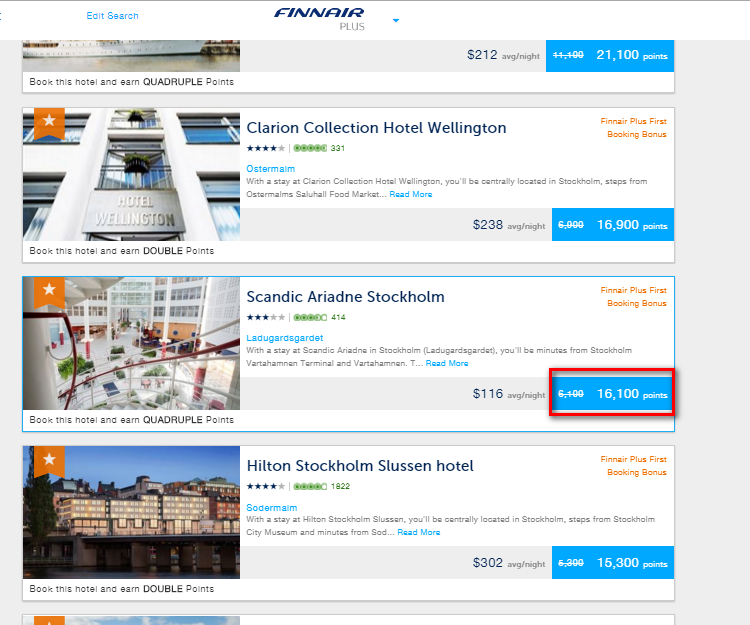Screen dimensions: 750x625
Task: Expand the Finnair Plus dropdown arrow
Action: (396, 21)
